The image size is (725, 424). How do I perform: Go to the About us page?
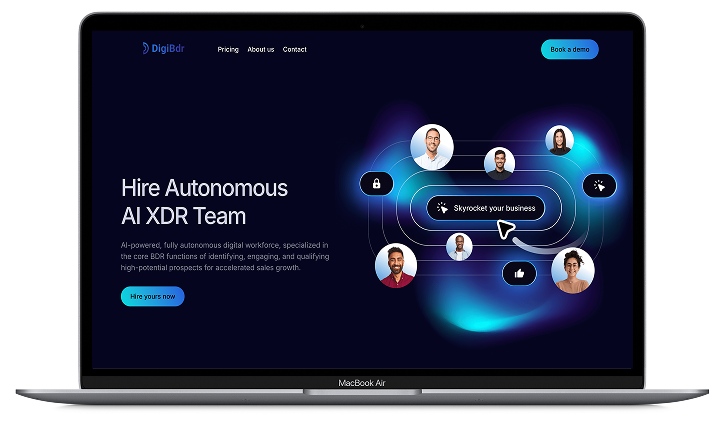[x=261, y=50]
